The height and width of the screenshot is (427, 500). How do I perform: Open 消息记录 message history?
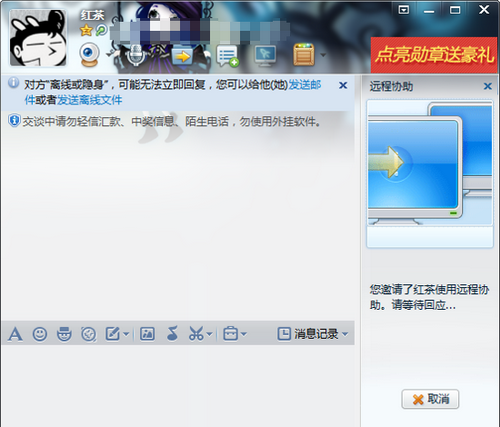(308, 334)
